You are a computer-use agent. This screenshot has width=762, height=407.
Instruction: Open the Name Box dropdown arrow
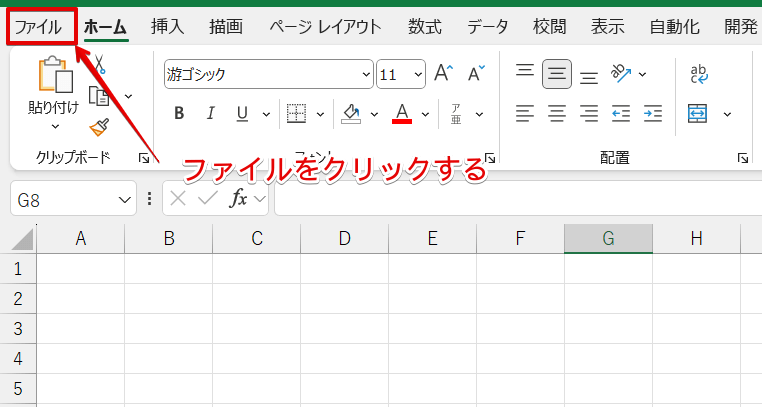[125, 199]
